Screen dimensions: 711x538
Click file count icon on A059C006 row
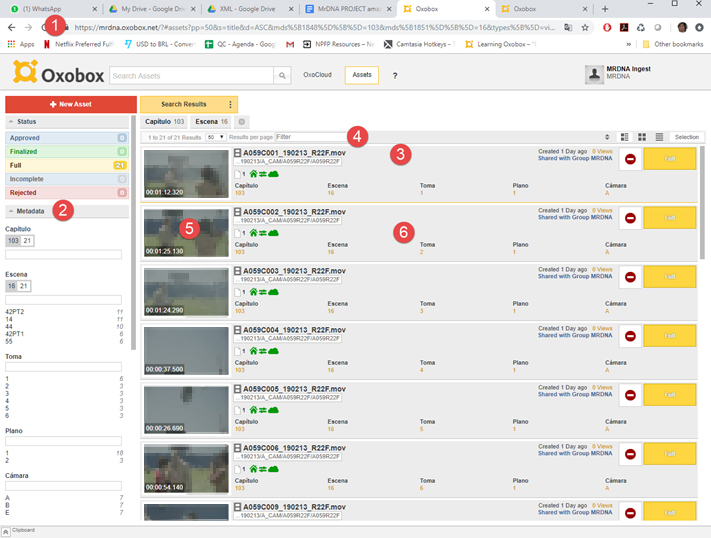(237, 469)
